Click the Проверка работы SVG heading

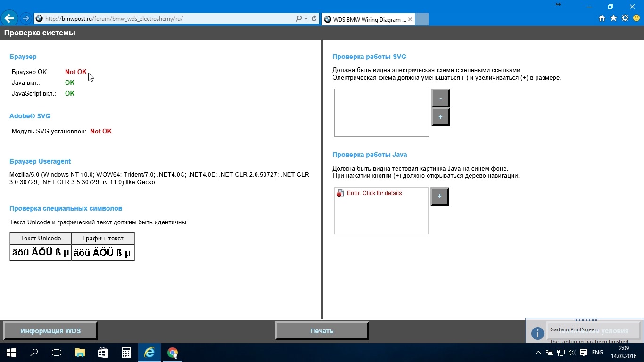click(369, 57)
